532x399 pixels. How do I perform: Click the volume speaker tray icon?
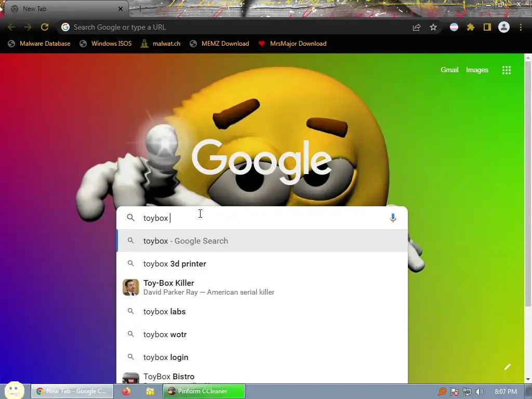pyautogui.click(x=480, y=392)
